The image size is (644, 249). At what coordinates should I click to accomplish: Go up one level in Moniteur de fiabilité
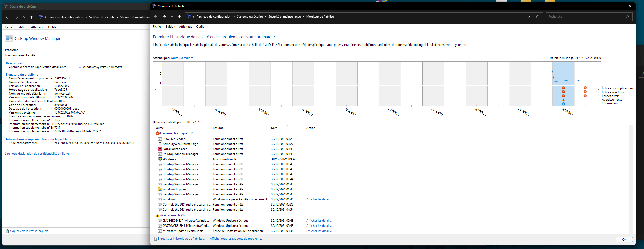click(x=180, y=17)
